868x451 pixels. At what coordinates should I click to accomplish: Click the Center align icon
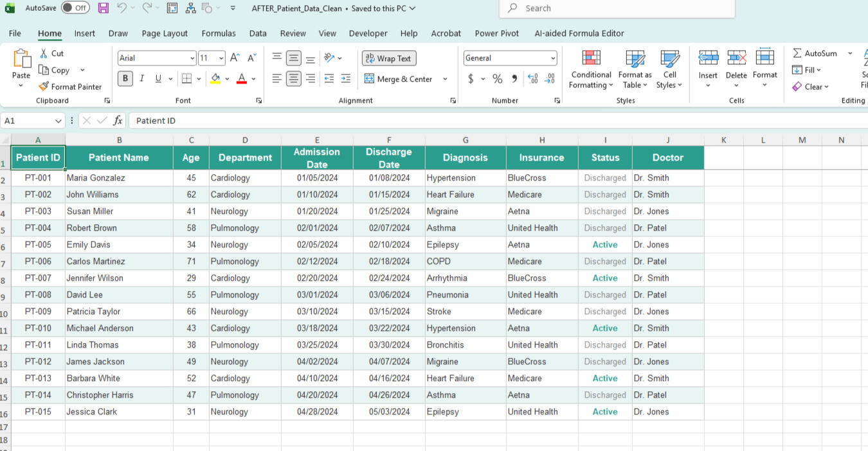294,78
